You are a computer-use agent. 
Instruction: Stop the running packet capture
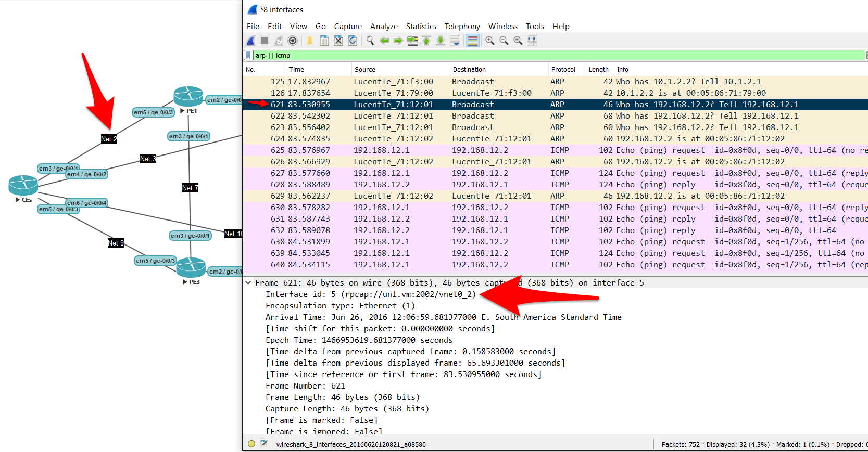pos(265,41)
